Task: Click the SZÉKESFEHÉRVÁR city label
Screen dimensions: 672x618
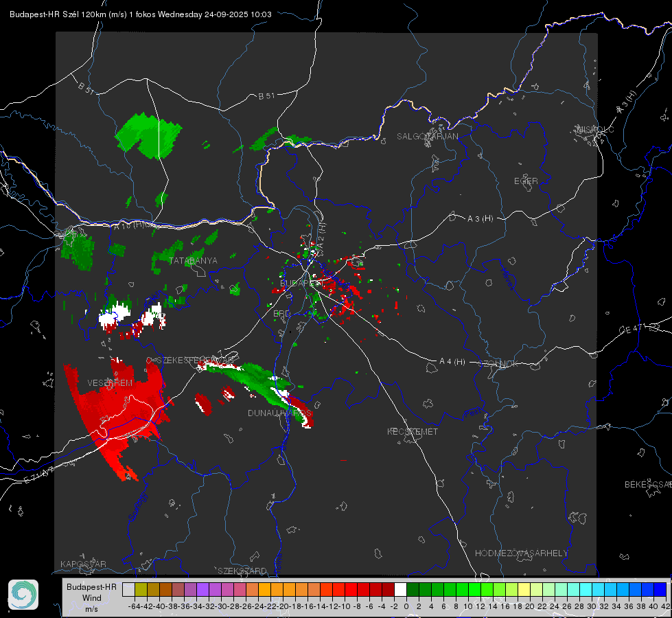Action: (x=195, y=360)
